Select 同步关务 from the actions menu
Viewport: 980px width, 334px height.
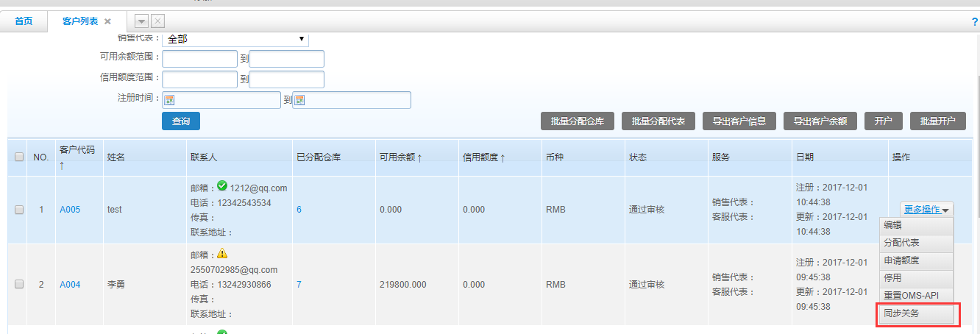(x=917, y=313)
